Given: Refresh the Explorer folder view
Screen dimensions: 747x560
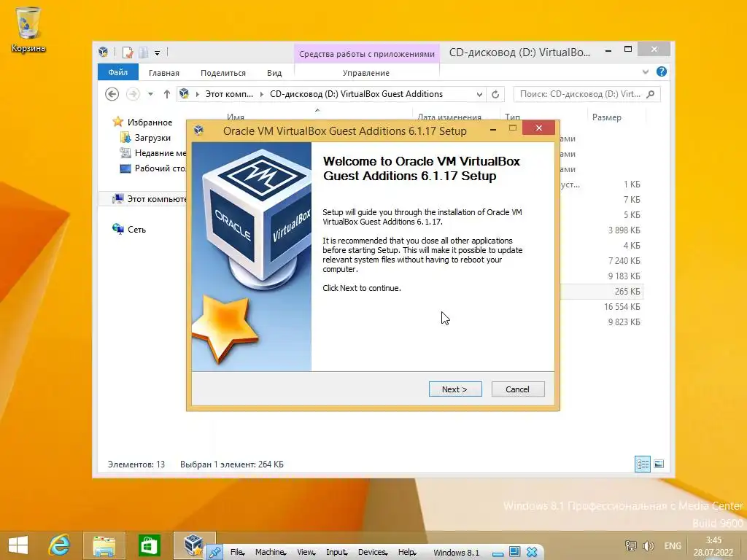Looking at the screenshot, I should pyautogui.click(x=495, y=94).
